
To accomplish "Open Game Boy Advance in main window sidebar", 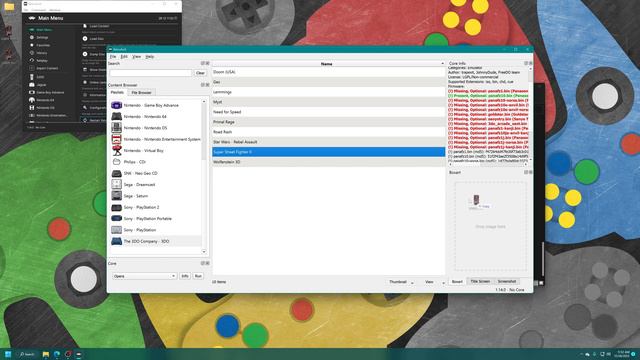I will 50,93.
